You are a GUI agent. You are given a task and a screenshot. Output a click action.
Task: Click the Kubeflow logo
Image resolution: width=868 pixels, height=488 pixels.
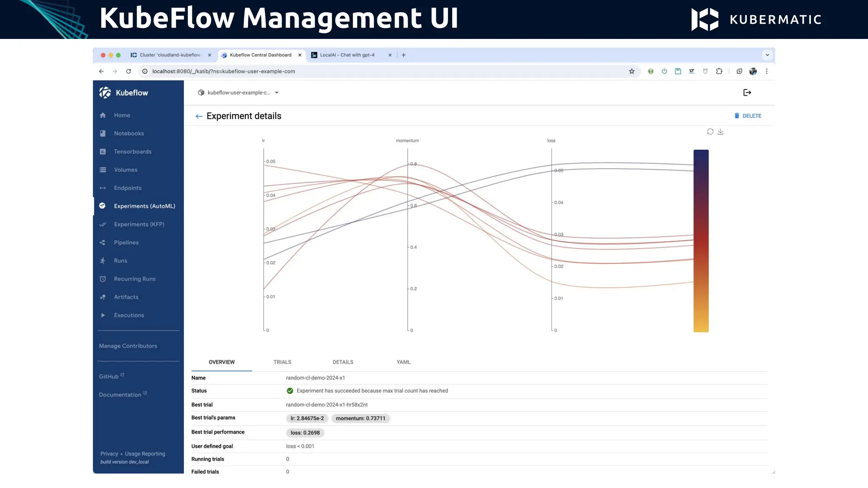[123, 93]
